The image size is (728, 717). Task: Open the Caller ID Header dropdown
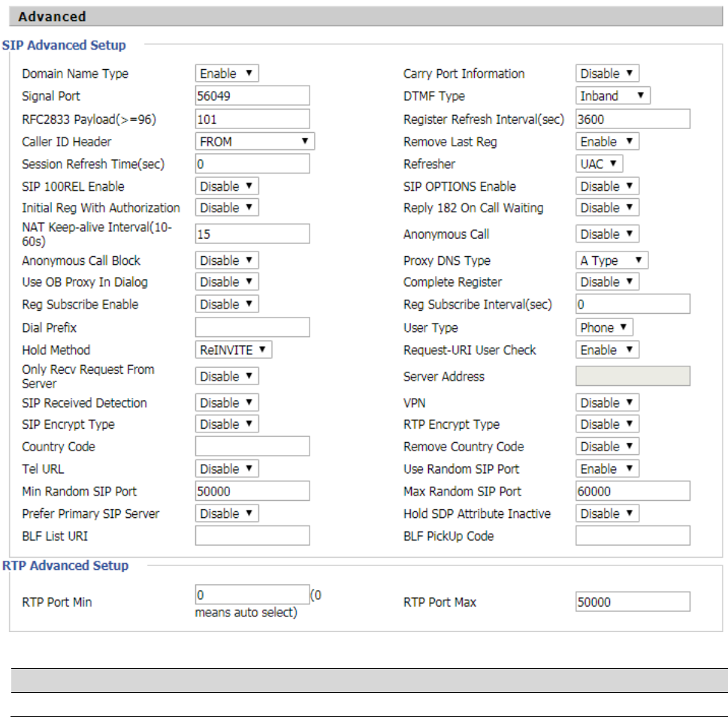[x=255, y=141]
